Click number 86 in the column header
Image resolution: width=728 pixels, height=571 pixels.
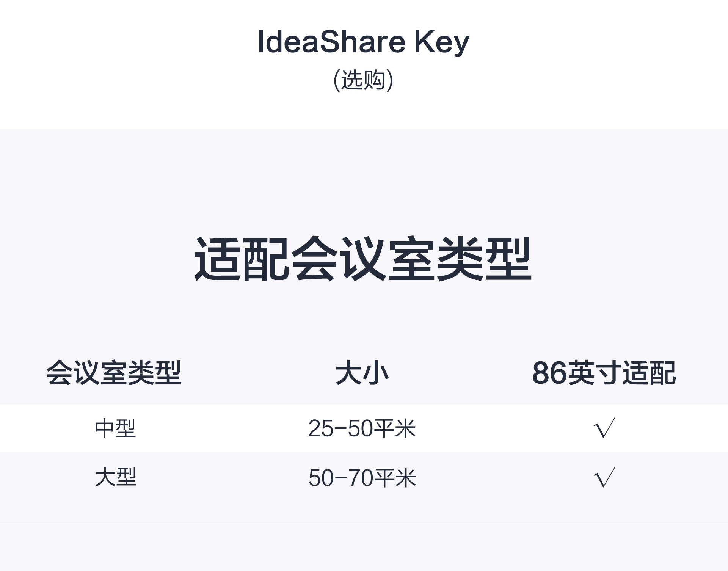point(549,373)
